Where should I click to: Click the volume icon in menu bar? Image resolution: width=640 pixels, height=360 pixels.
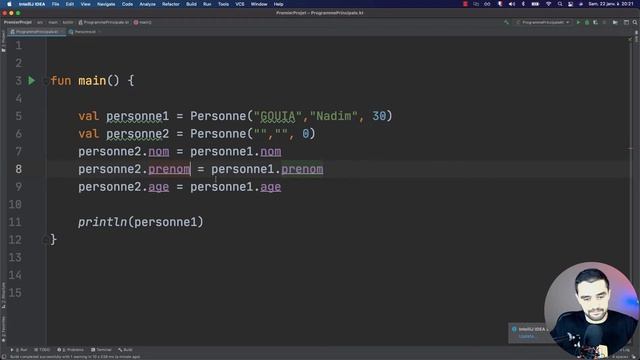point(512,4)
